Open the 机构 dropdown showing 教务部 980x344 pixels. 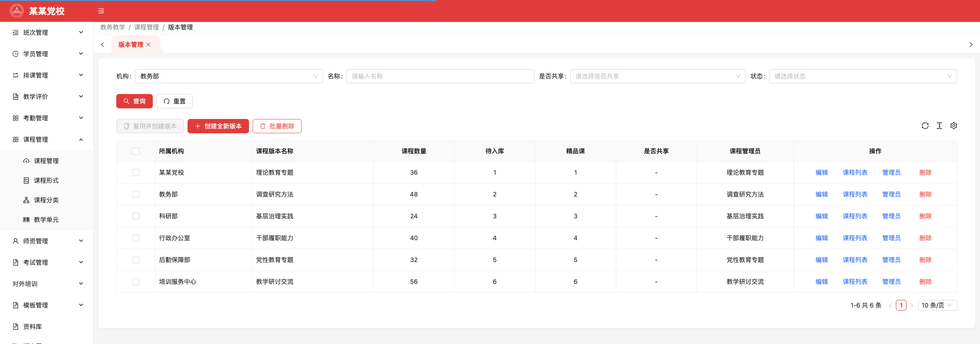tap(229, 76)
